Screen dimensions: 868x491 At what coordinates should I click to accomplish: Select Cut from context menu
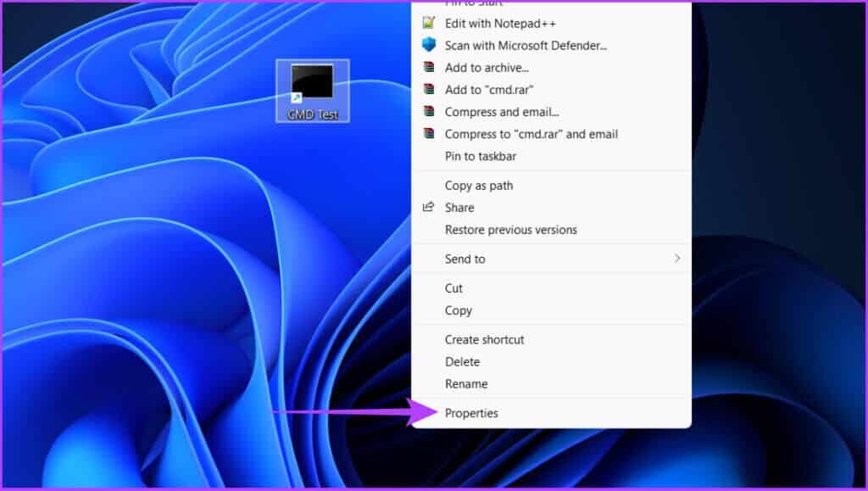(453, 288)
